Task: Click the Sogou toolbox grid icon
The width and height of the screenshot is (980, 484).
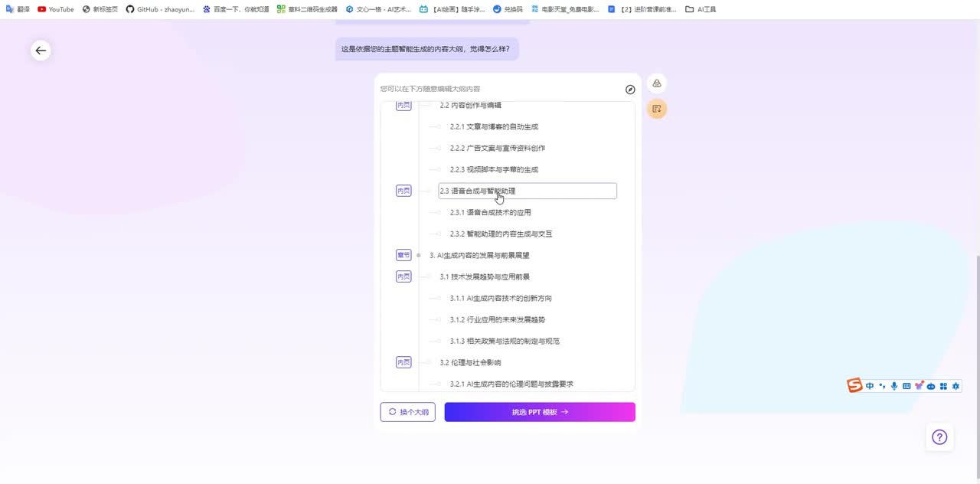Action: pos(943,386)
